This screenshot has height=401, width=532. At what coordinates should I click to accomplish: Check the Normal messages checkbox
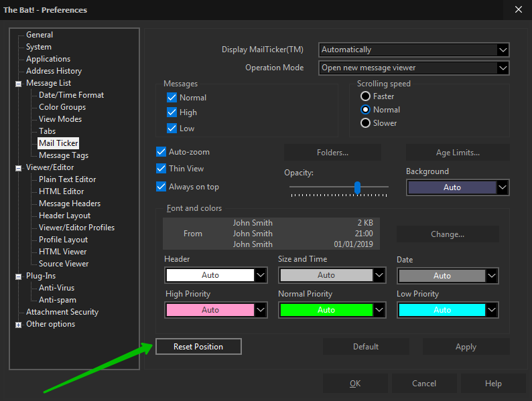coord(172,98)
